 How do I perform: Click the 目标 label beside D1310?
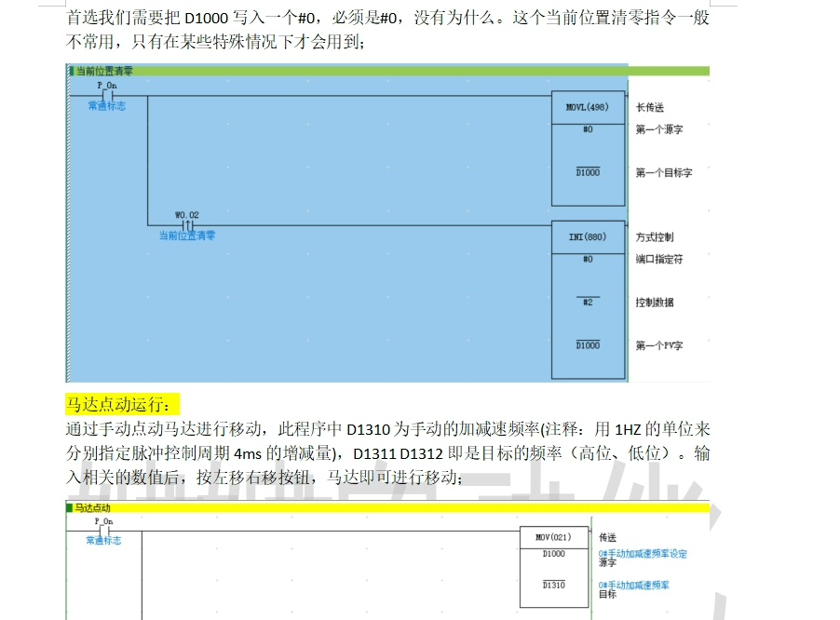[x=607, y=594]
